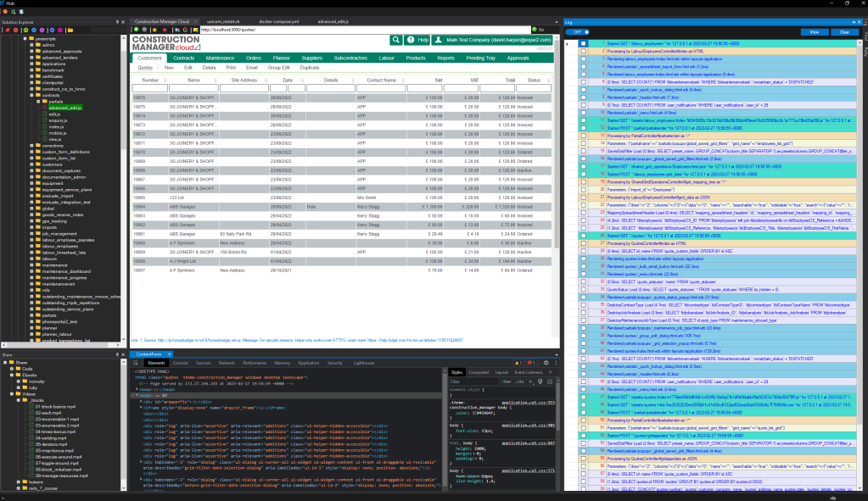
Task: Open the Contracts menu tab
Action: pyautogui.click(x=184, y=58)
